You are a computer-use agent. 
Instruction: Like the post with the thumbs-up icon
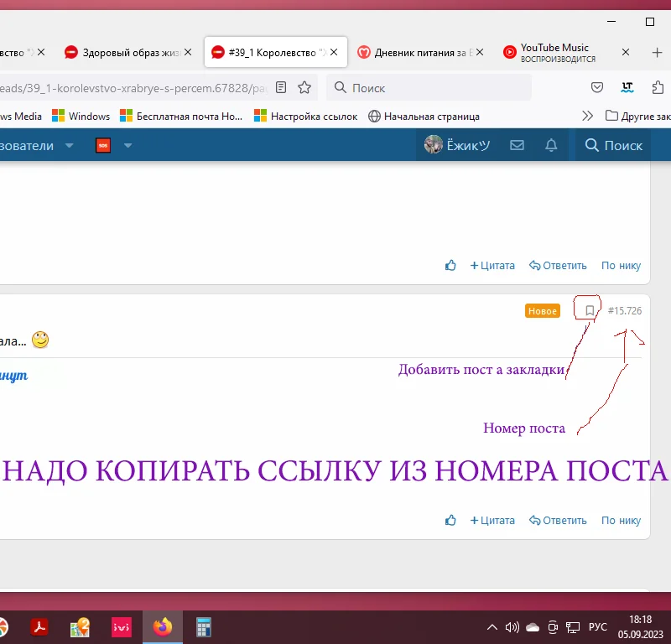pos(450,520)
